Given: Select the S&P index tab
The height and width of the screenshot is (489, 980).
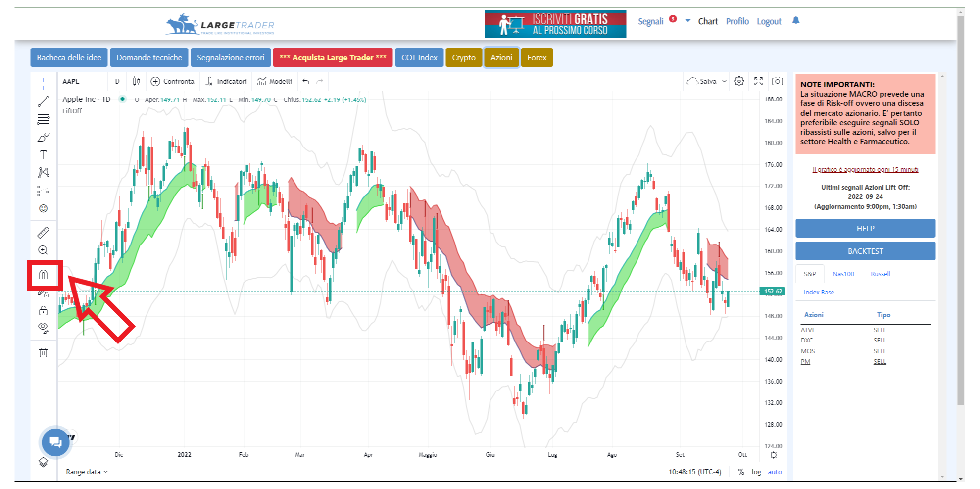Looking at the screenshot, I should [810, 274].
